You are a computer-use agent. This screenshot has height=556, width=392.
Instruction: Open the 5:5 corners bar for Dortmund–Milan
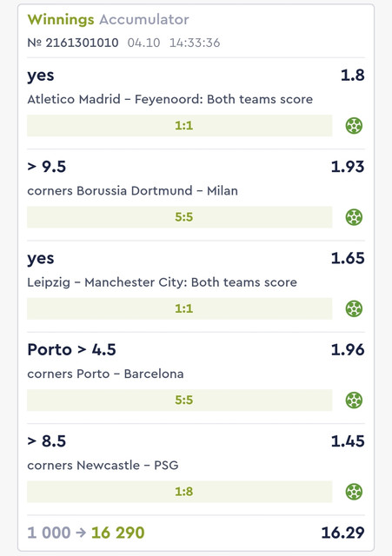(x=180, y=217)
